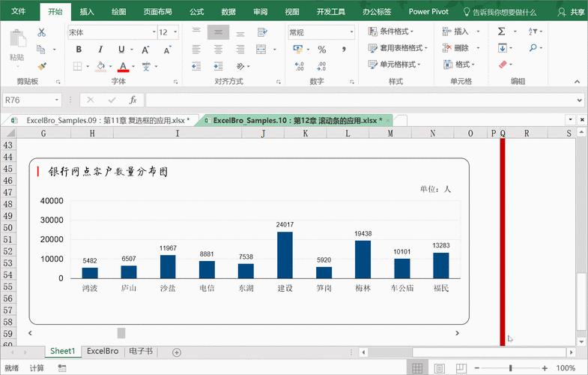Switch to the 插入 ribbon tab
This screenshot has height=375, width=588.
click(x=87, y=12)
